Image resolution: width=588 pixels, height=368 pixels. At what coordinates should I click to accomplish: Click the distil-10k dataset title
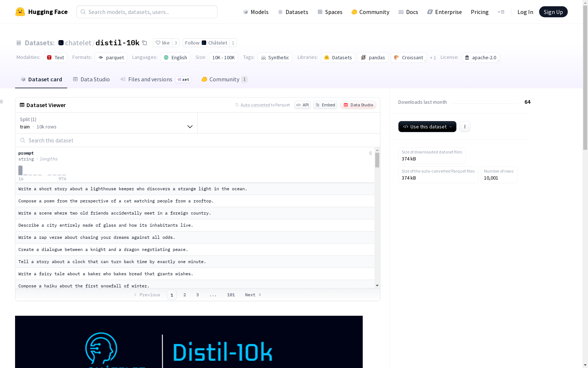(x=118, y=43)
